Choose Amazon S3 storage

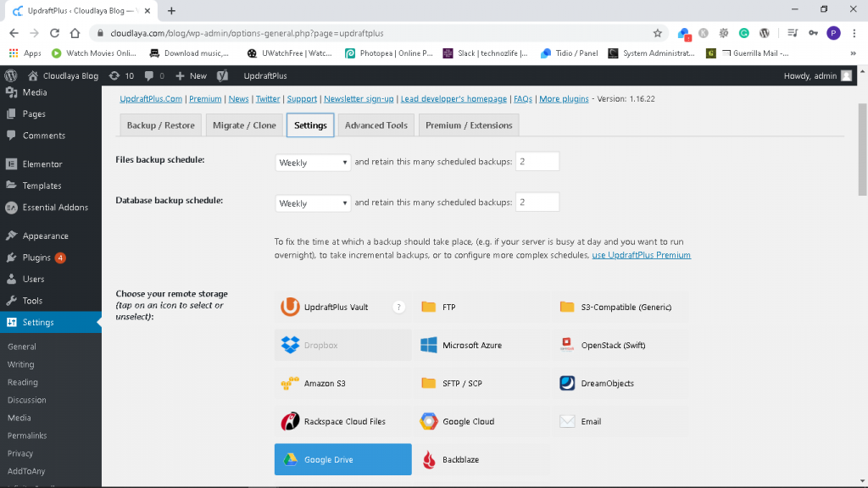[342, 383]
